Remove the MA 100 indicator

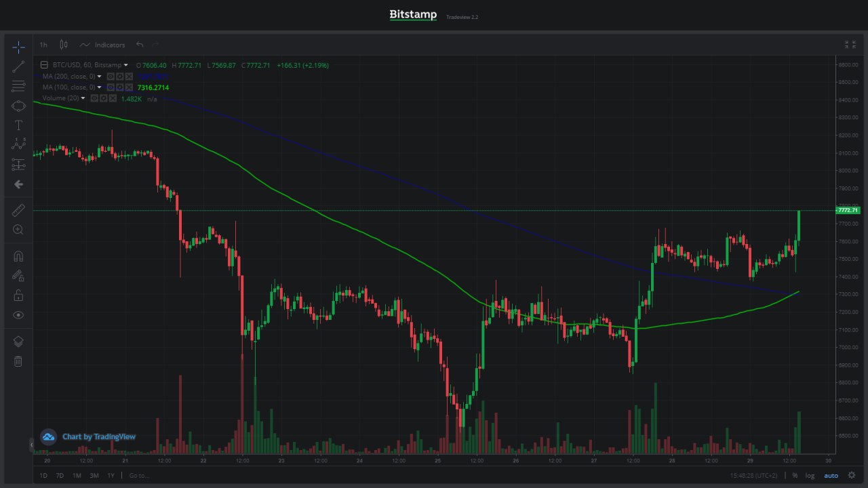128,87
